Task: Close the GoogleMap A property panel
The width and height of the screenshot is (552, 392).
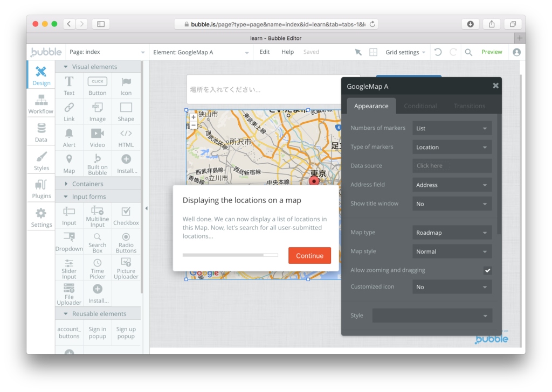Action: point(495,86)
